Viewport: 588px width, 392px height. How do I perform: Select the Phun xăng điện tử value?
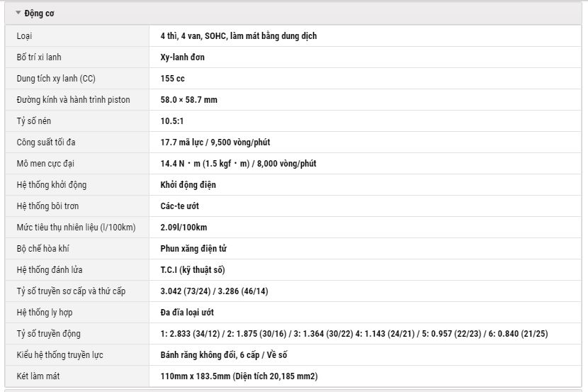[193, 249]
